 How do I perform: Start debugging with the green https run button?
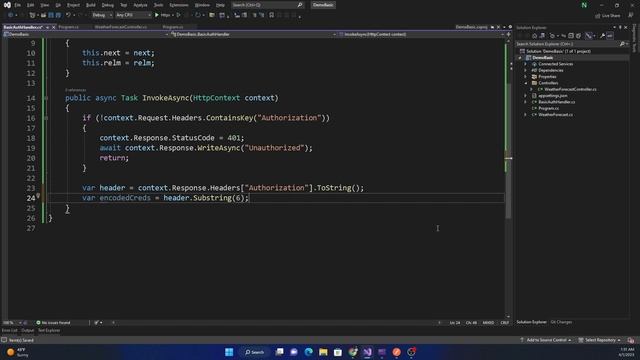(162, 15)
